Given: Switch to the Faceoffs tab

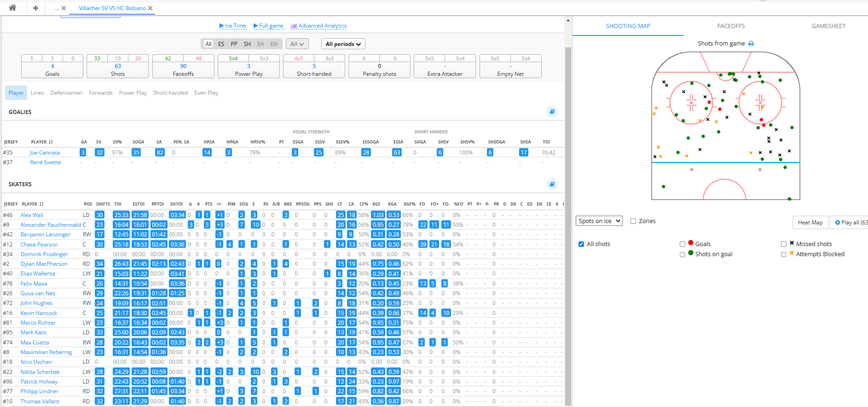Looking at the screenshot, I should [x=731, y=26].
